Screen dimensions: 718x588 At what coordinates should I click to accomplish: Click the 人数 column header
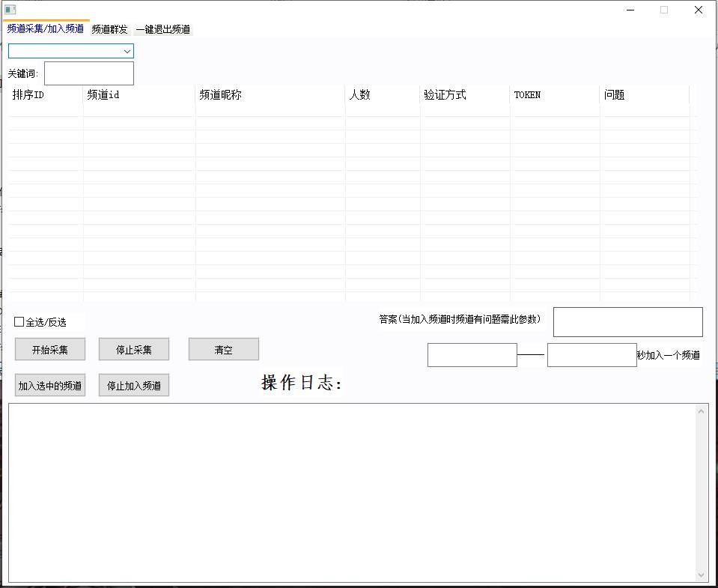coord(382,95)
